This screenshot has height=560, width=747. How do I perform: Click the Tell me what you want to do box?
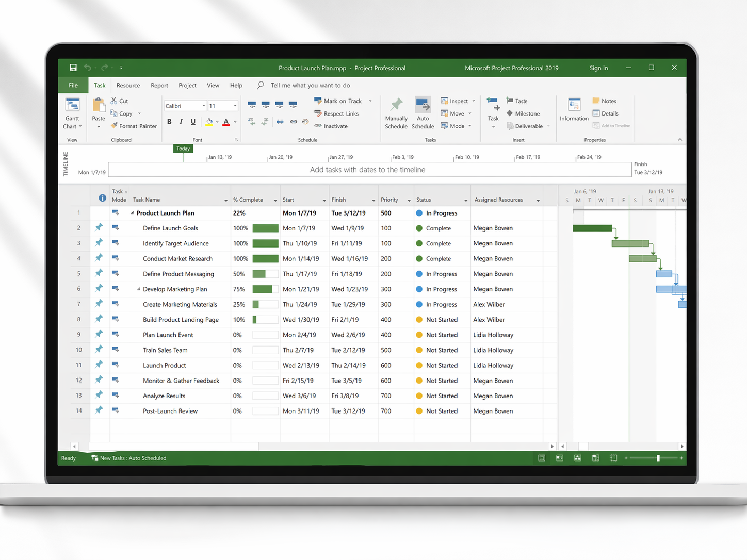tap(310, 85)
